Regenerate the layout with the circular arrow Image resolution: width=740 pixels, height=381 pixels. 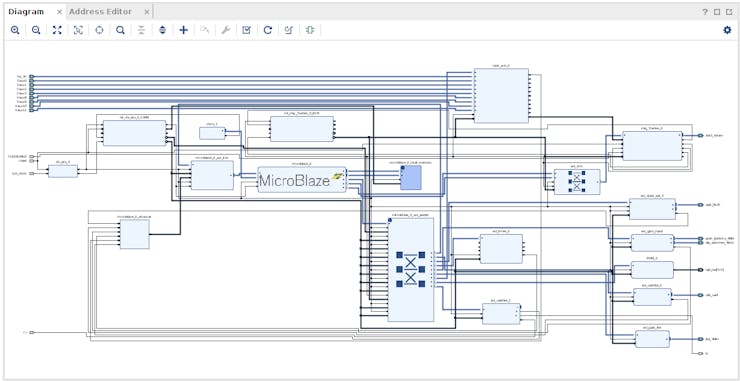pyautogui.click(x=268, y=30)
